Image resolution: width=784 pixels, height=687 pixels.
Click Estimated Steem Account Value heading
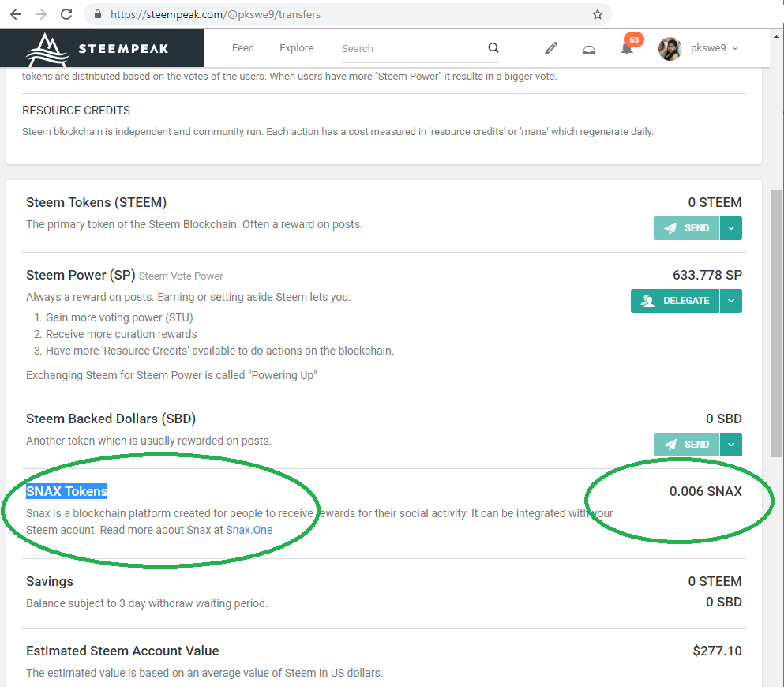pos(122,651)
